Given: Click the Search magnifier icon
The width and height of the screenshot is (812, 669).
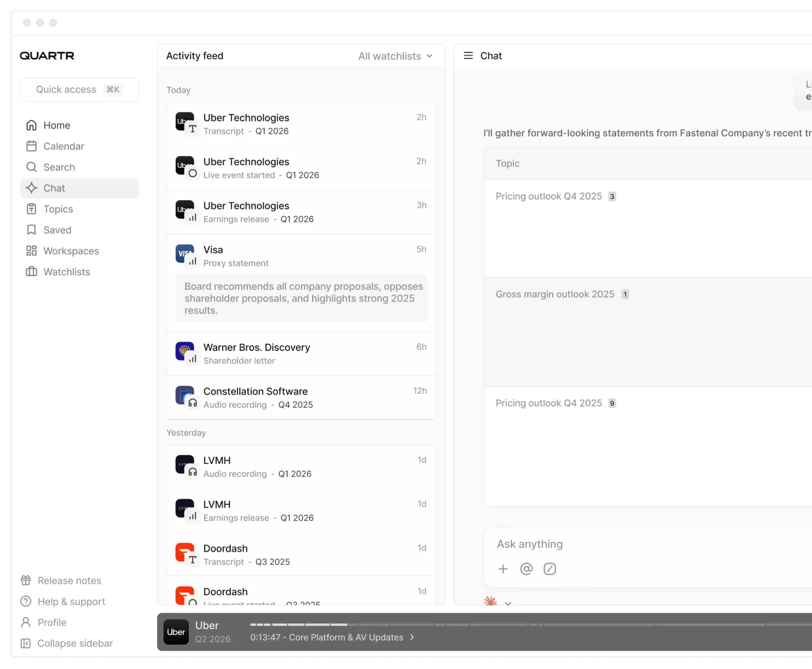Looking at the screenshot, I should point(31,167).
